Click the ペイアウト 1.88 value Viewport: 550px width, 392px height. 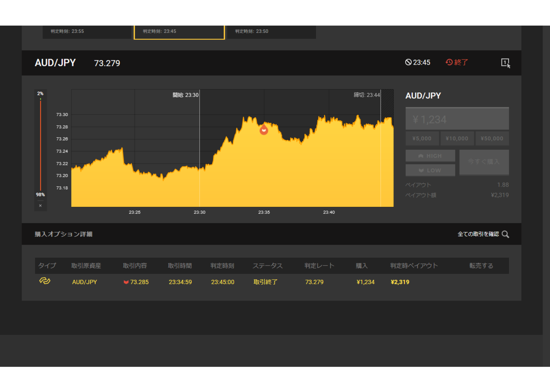[x=503, y=185]
